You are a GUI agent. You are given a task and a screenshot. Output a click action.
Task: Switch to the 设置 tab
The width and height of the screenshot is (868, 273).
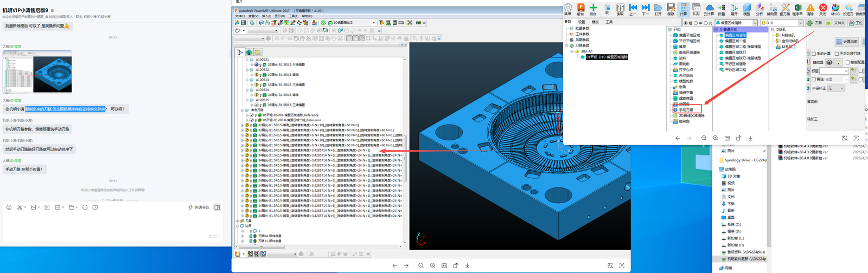coord(582,22)
